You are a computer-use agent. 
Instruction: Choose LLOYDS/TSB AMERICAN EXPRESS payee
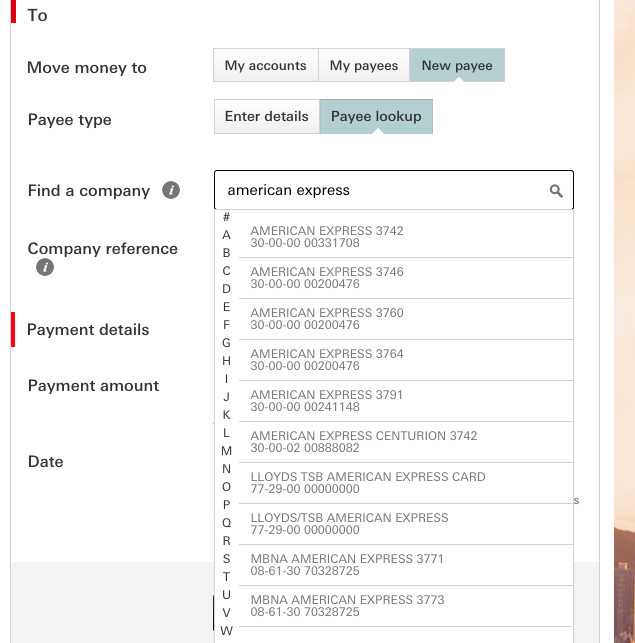point(406,524)
